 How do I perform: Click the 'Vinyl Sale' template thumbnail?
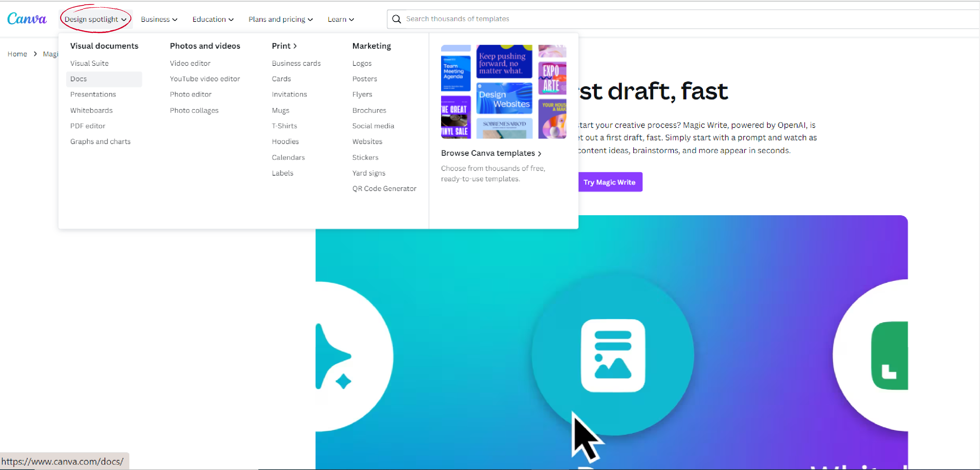455,117
